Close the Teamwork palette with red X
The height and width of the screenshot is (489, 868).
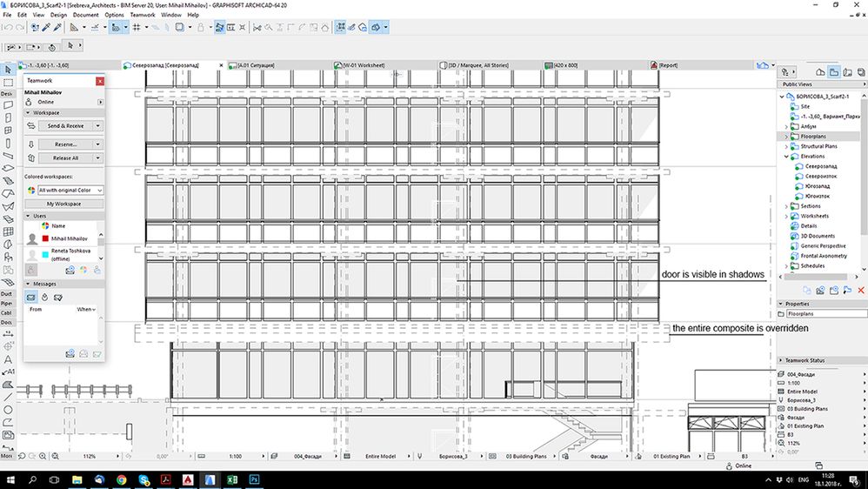click(100, 81)
